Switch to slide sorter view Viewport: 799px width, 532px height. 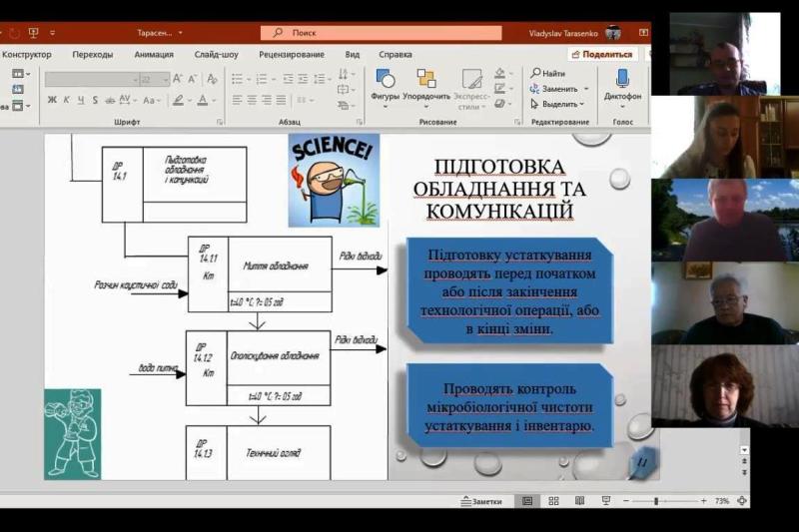click(551, 501)
